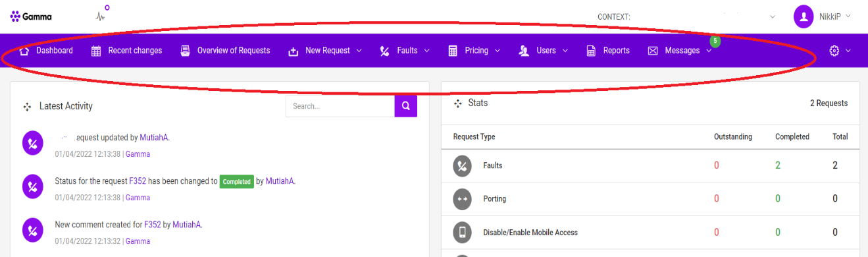Click the Users person icon
The image size is (868, 257).
[x=524, y=51]
